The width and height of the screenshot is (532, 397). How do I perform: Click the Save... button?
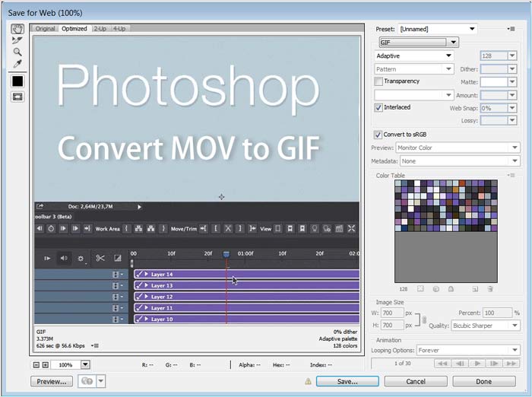click(347, 382)
